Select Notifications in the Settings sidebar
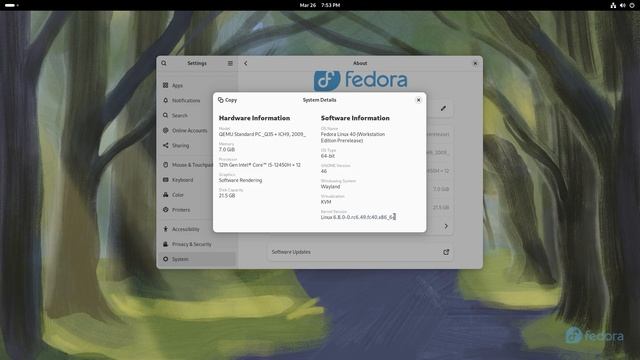This screenshot has width=640, height=360. (197, 100)
